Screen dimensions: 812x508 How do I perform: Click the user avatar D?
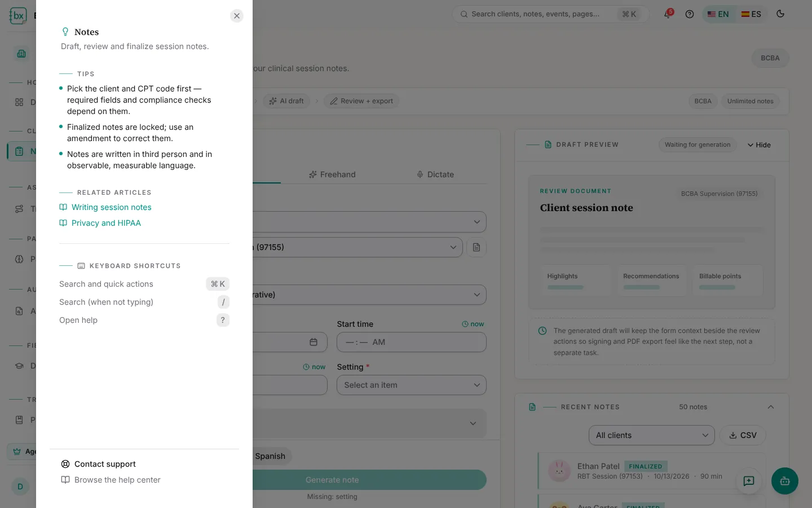(x=20, y=487)
